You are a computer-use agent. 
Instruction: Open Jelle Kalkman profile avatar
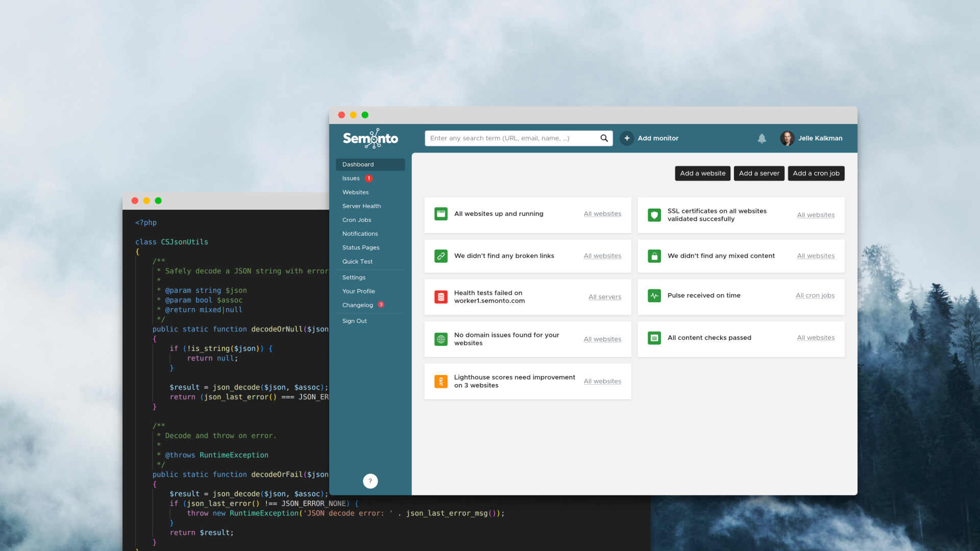tap(787, 138)
